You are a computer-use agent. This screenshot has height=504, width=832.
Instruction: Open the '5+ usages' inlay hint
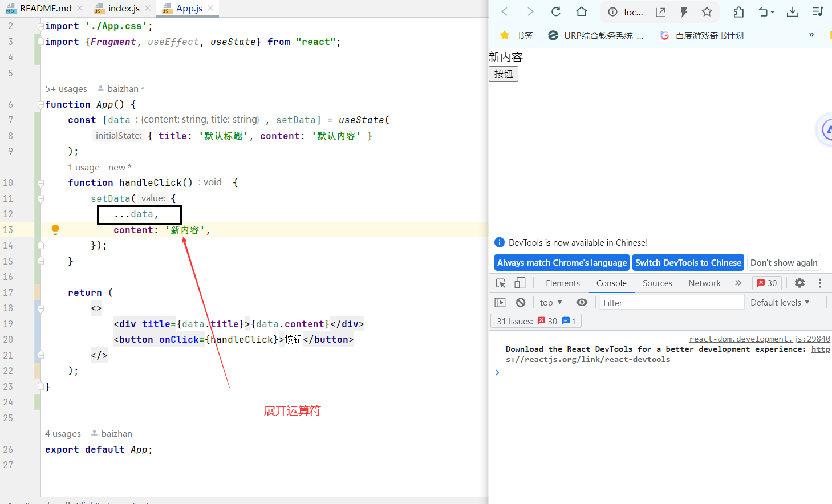click(x=66, y=89)
